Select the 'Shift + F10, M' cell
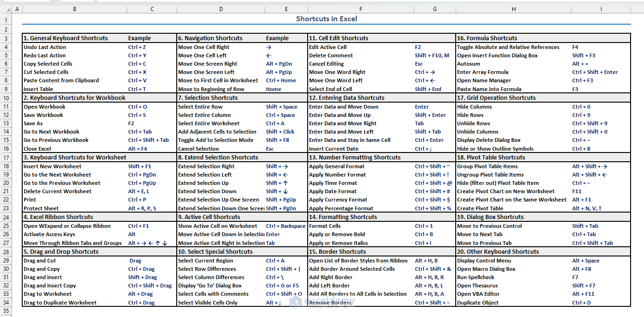The height and width of the screenshot is (317, 644). (x=435, y=55)
